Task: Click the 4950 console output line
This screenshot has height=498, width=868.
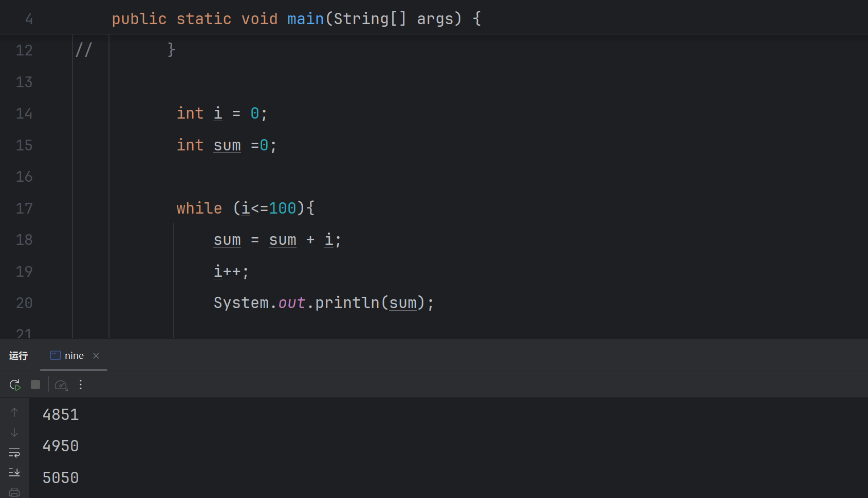Action: (x=61, y=446)
